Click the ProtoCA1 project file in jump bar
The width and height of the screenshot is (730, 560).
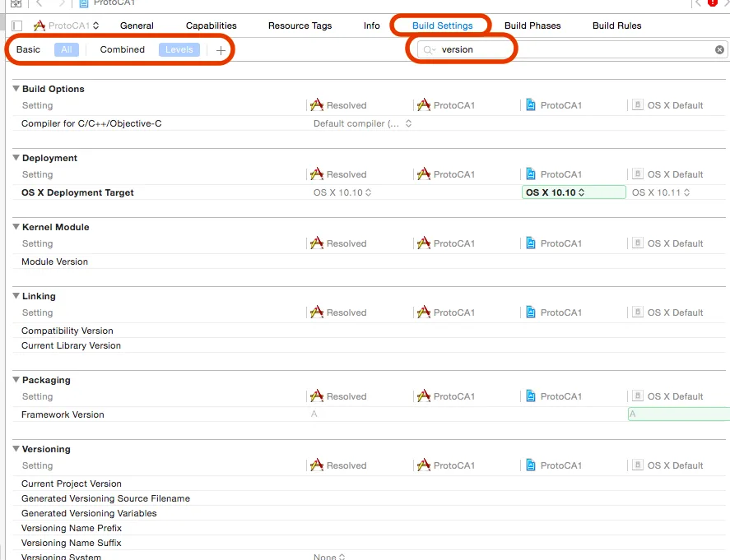click(x=108, y=2)
